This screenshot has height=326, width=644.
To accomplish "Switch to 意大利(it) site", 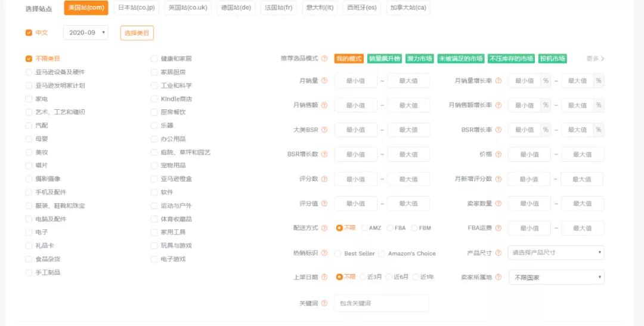I will pos(320,8).
